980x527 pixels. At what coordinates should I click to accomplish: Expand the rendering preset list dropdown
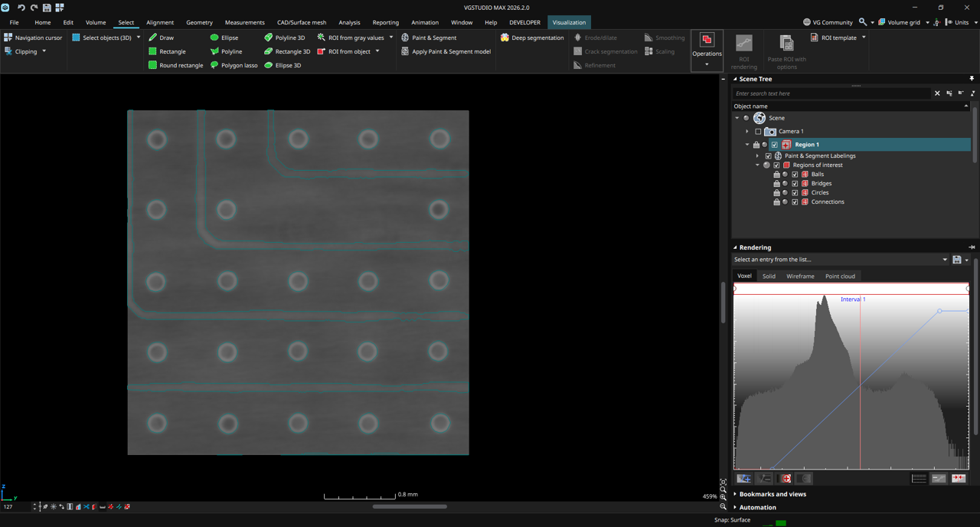(944, 260)
